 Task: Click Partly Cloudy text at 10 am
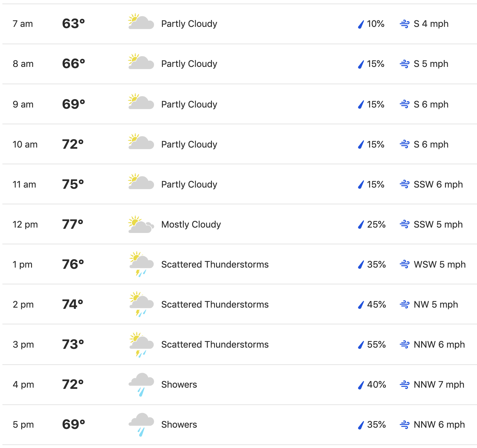point(189,145)
